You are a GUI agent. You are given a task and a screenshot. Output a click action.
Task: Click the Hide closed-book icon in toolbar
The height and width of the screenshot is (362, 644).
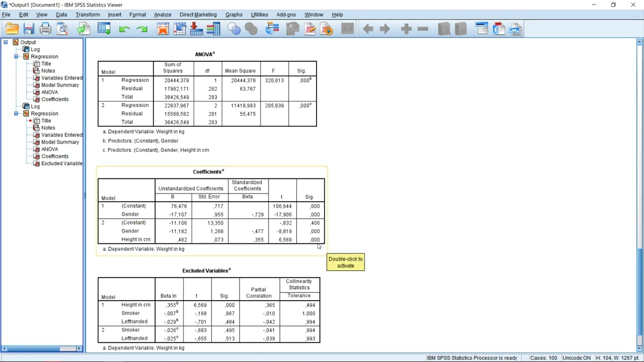(x=460, y=29)
